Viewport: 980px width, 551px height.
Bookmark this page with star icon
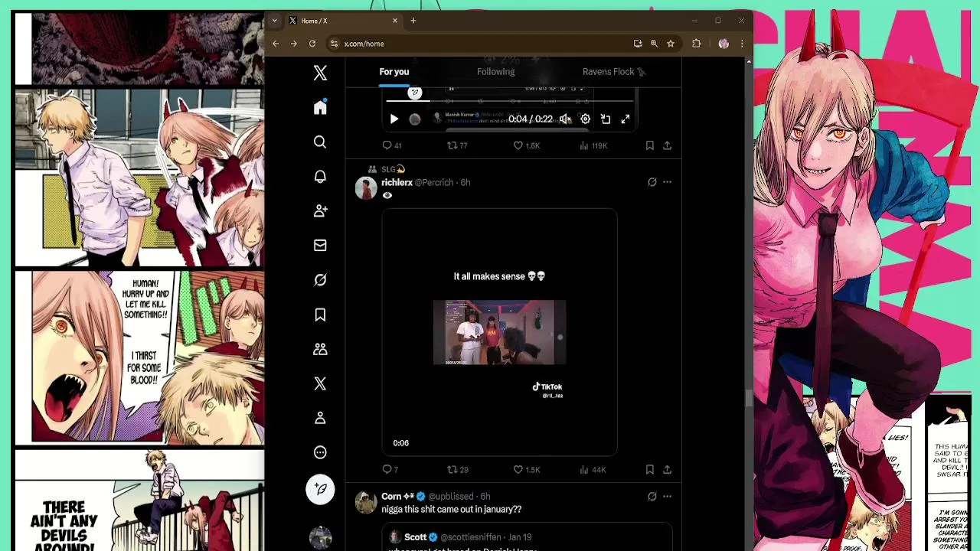(x=671, y=44)
